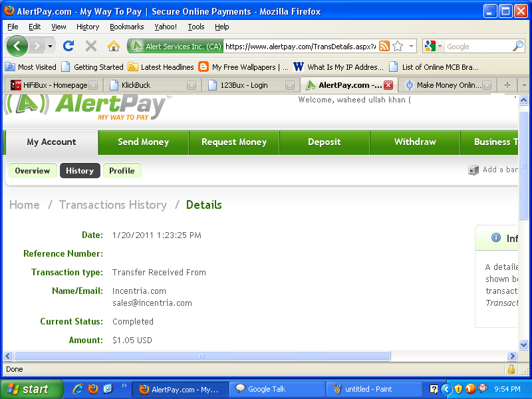The width and height of the screenshot is (532, 399).
Task: Close the HiFiBux tab with its X
Action: coord(93,85)
